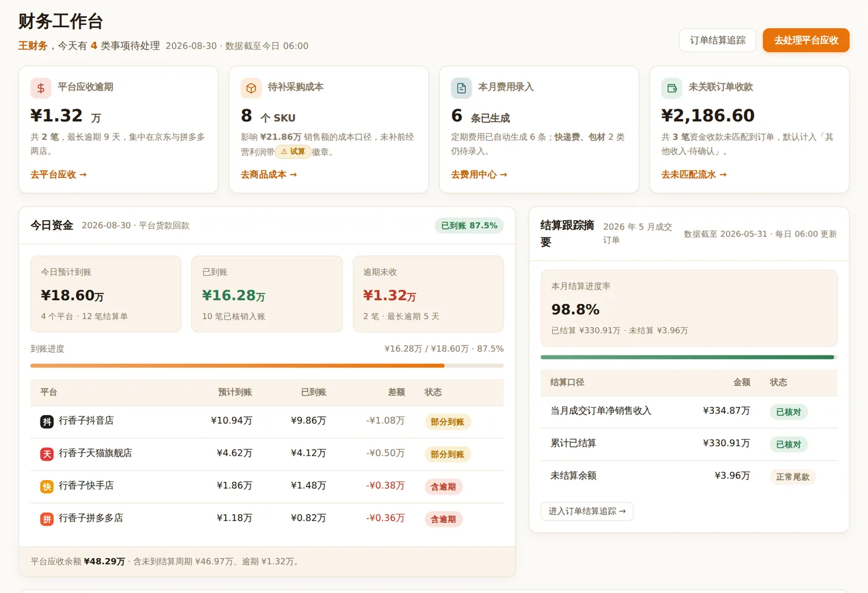
Task: Click 部分到账 badge for 行香子天猫旗舰店
Action: pos(448,454)
